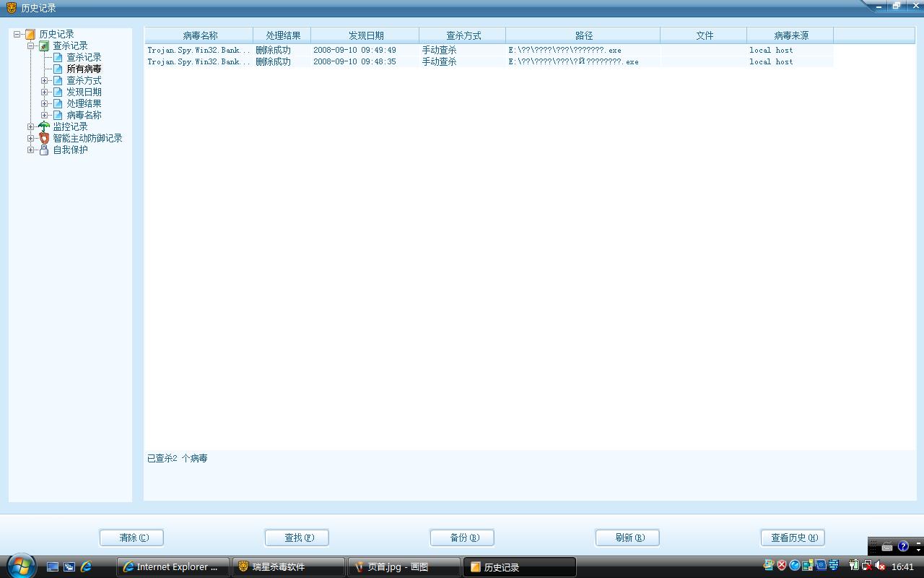Click the 刷新(R) button
This screenshot has height=578, width=924.
coord(627,538)
